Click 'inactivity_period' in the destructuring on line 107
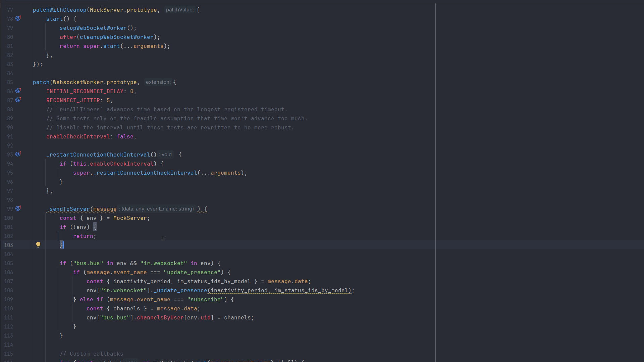The image size is (644, 362). 142,282
